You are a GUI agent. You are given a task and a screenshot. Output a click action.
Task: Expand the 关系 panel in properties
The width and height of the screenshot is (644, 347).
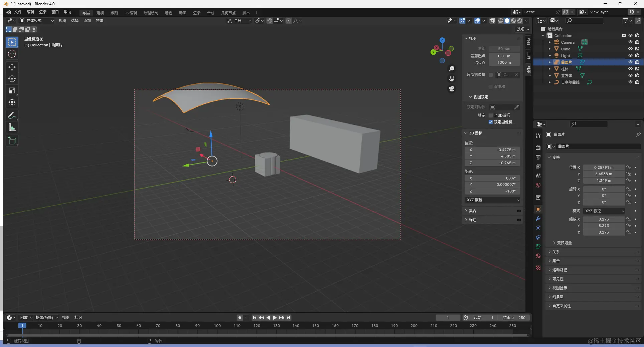pos(556,252)
